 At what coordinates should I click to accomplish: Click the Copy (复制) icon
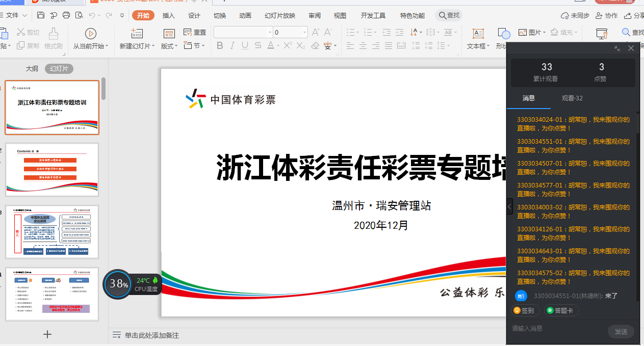point(21,45)
